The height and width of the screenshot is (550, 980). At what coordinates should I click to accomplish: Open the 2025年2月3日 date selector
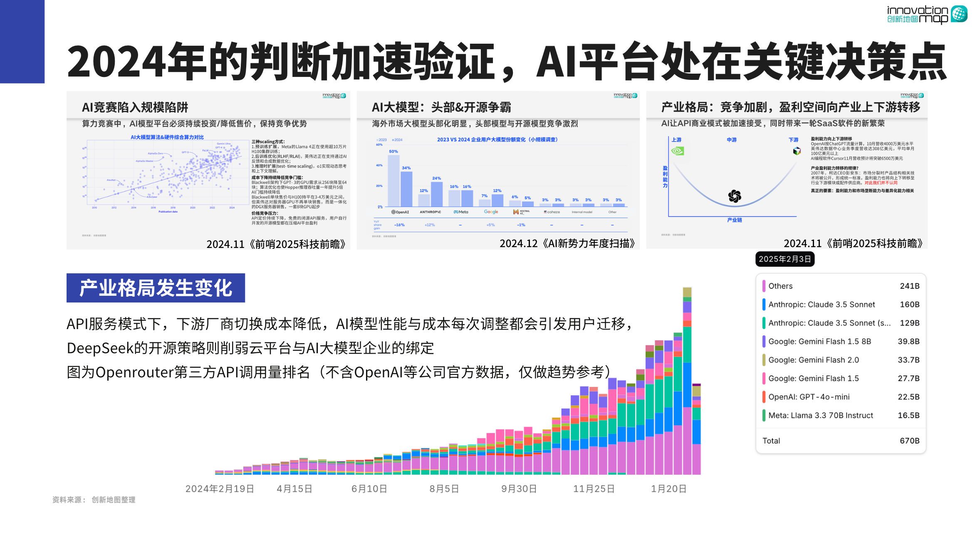pos(785,259)
